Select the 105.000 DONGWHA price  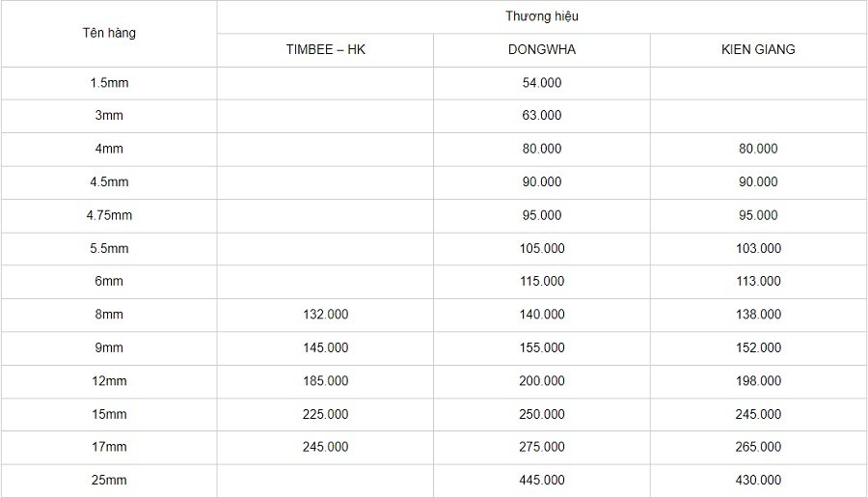pos(541,248)
